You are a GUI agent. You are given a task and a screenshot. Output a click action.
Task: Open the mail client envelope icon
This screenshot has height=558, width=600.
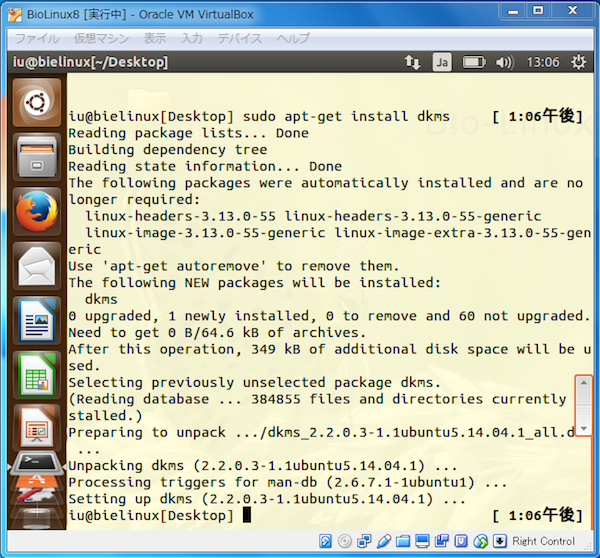[37, 266]
